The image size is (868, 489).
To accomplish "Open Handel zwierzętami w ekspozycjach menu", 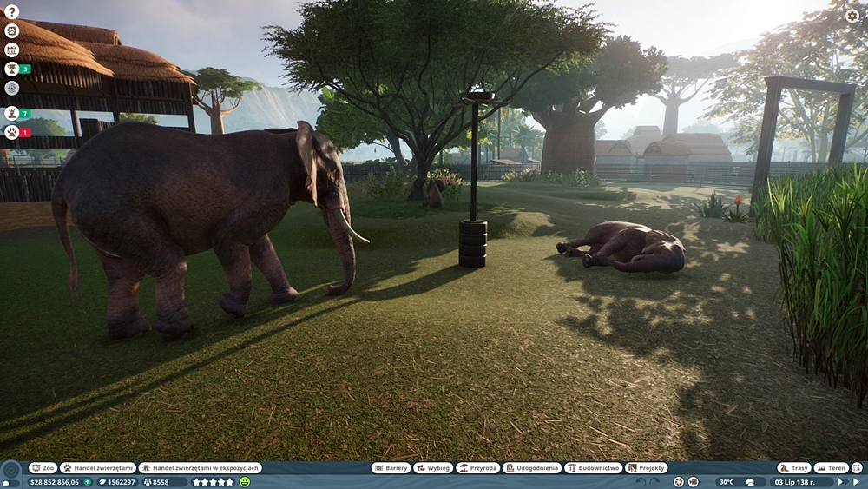I will click(x=200, y=468).
